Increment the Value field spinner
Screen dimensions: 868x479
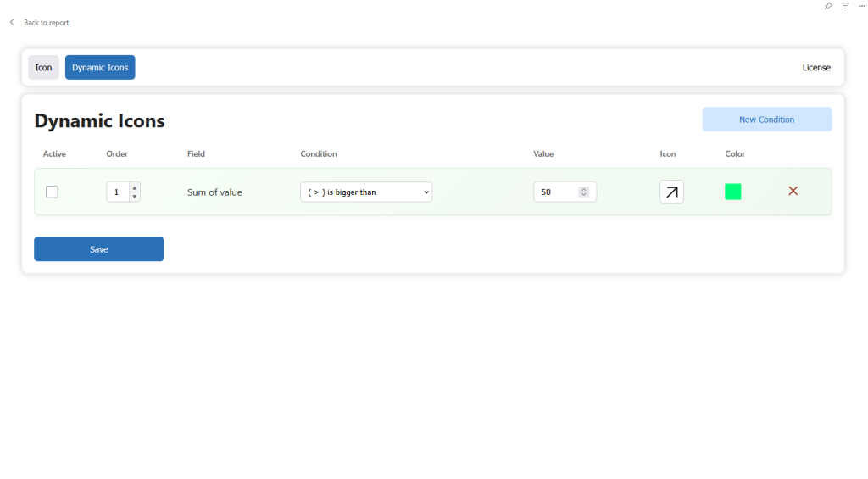pyautogui.click(x=583, y=189)
